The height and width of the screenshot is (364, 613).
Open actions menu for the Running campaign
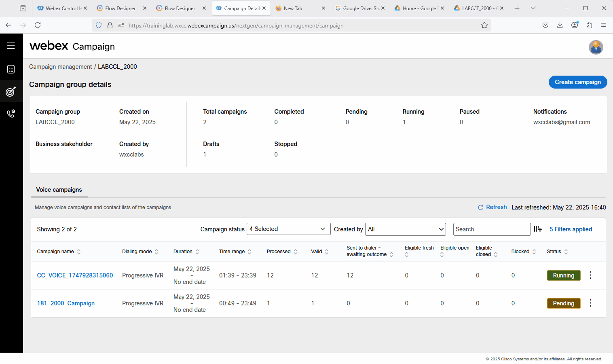[590, 275]
